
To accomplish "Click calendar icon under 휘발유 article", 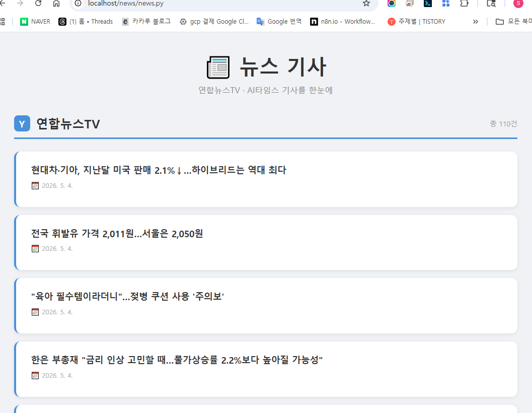I will coord(35,249).
